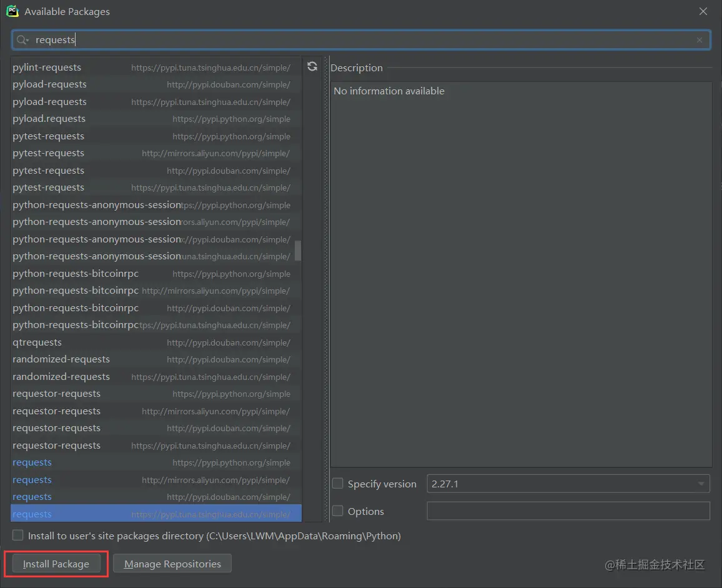This screenshot has height=588, width=722.
Task: Enable the Options checkbox
Action: (337, 511)
